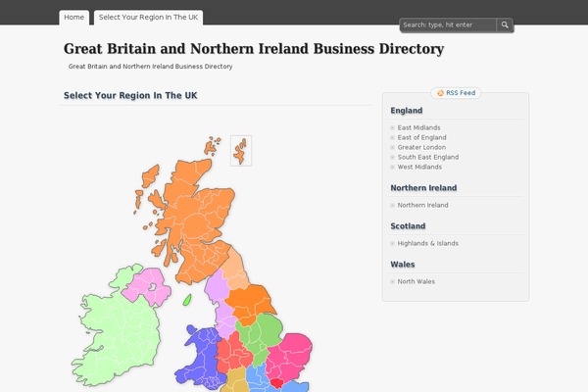
Task: Click the directory tagline under the title
Action: click(150, 67)
